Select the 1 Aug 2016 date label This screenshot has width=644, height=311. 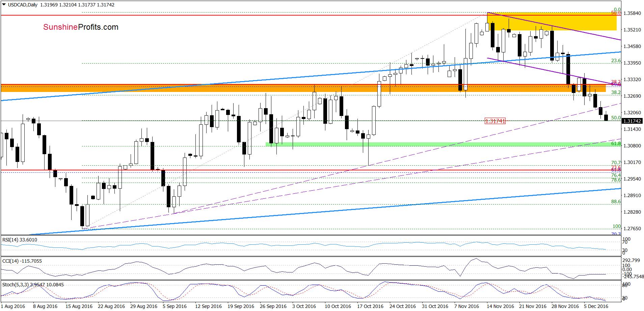tap(13, 306)
